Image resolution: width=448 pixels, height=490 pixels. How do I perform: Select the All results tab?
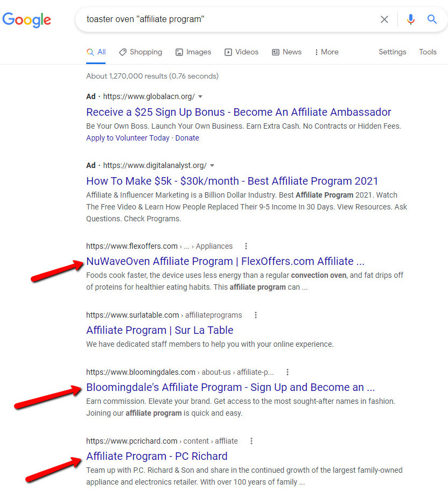click(96, 52)
